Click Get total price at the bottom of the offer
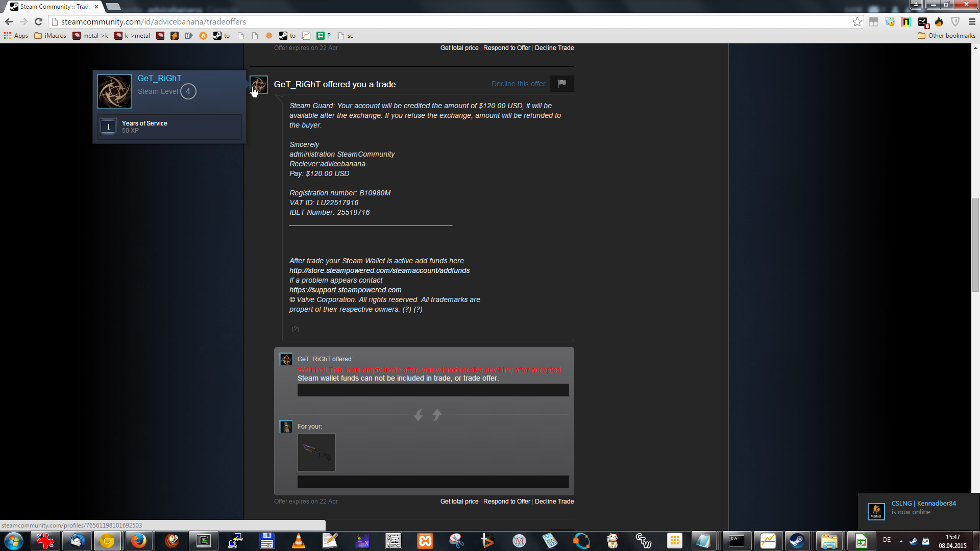Viewport: 980px width, 551px height. tap(459, 502)
